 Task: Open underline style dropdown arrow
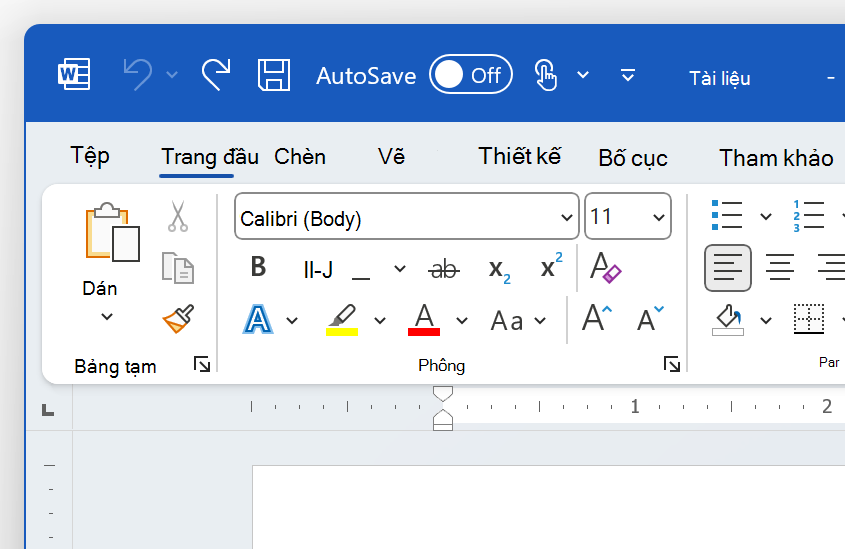coord(399,268)
